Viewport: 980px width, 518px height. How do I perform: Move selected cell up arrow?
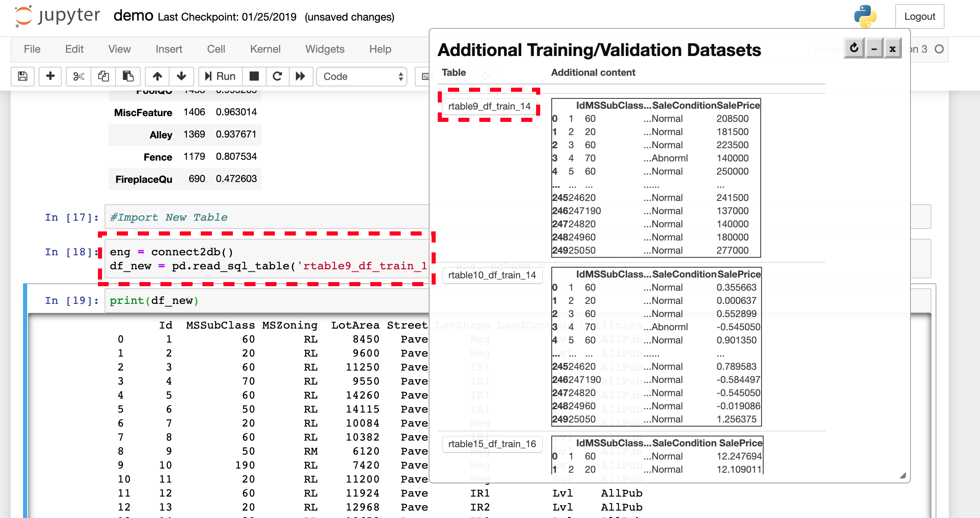[x=157, y=77]
